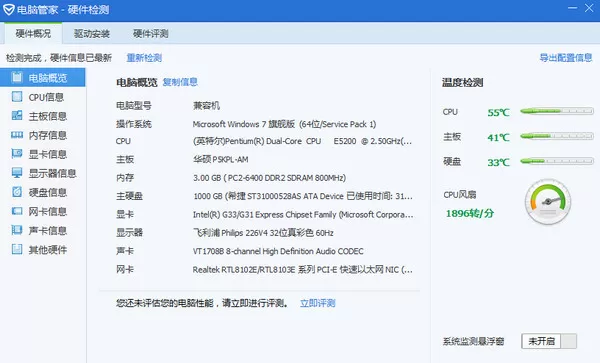Click the Intel(R) G33/G31 Express Chipset value
Screen dimensions: 600x363
click(303, 215)
